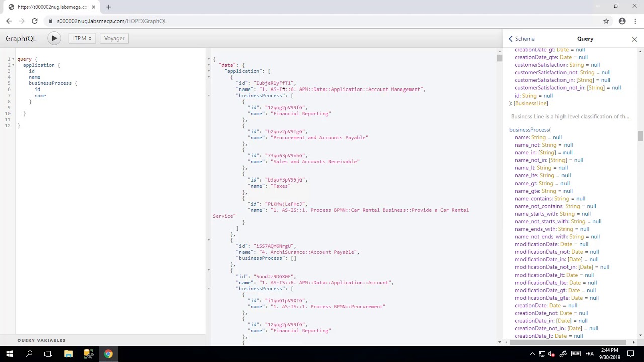Open the browser profile avatar
This screenshot has width=644, height=362.
pos(622,21)
